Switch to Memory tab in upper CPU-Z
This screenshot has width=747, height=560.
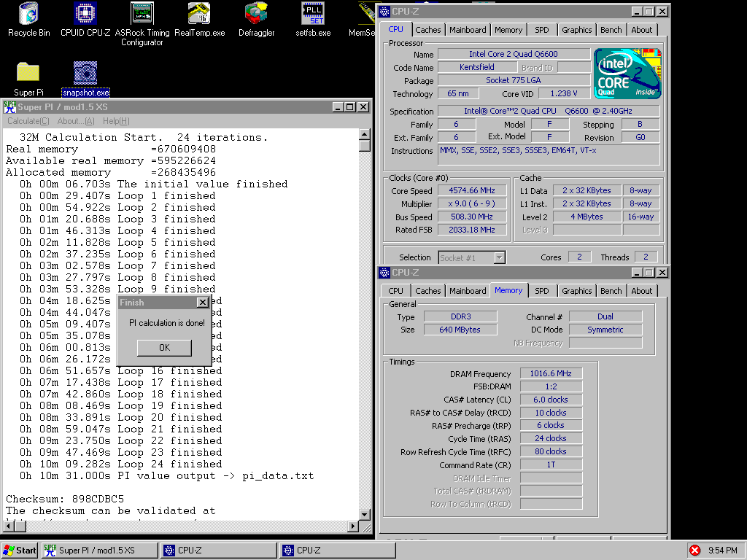point(508,30)
